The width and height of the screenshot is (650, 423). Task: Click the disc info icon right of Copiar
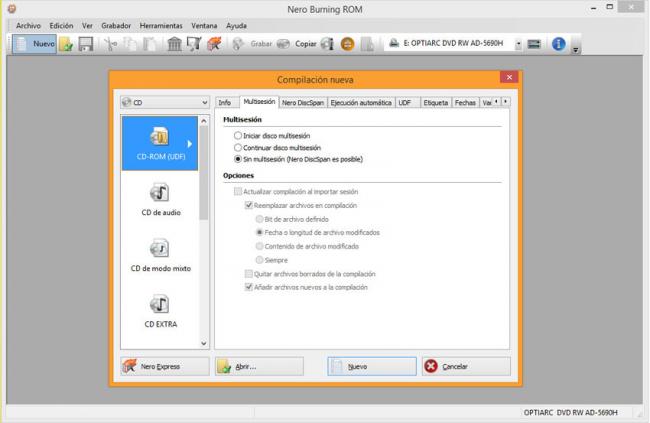click(x=327, y=44)
